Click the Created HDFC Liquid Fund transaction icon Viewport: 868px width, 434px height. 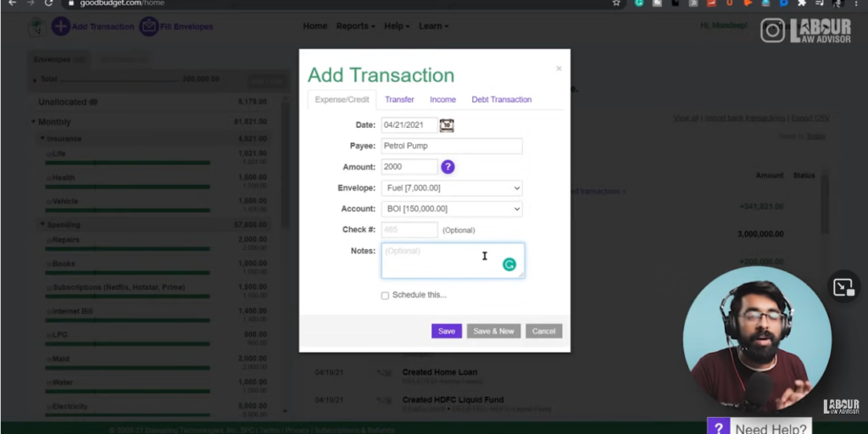point(382,400)
